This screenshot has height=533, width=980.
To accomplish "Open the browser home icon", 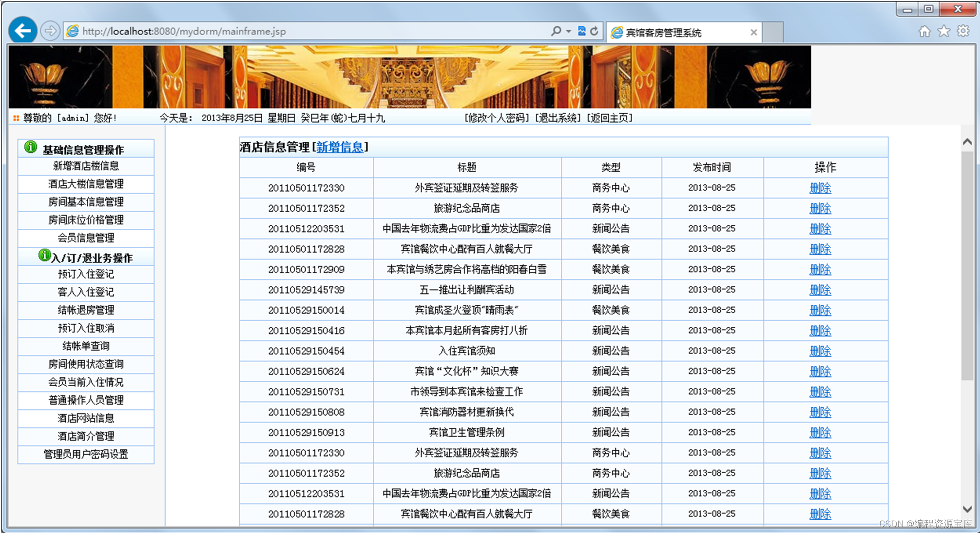I will (924, 32).
